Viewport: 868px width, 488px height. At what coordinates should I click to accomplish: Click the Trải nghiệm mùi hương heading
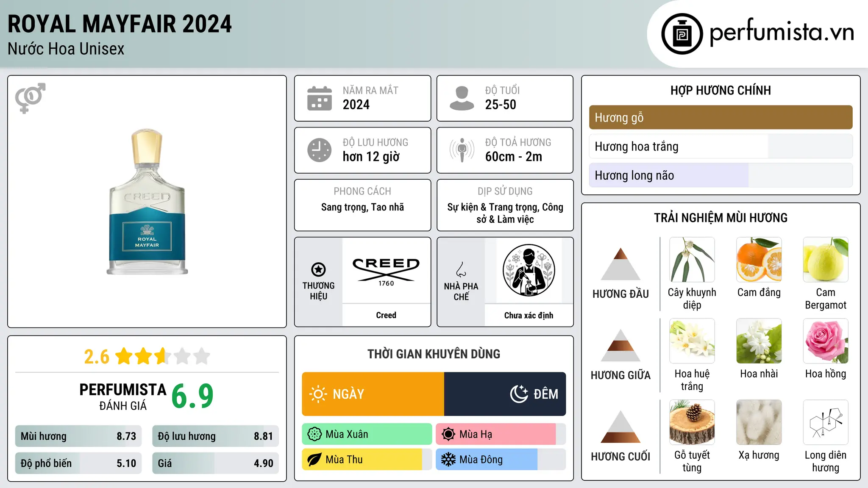pyautogui.click(x=721, y=218)
